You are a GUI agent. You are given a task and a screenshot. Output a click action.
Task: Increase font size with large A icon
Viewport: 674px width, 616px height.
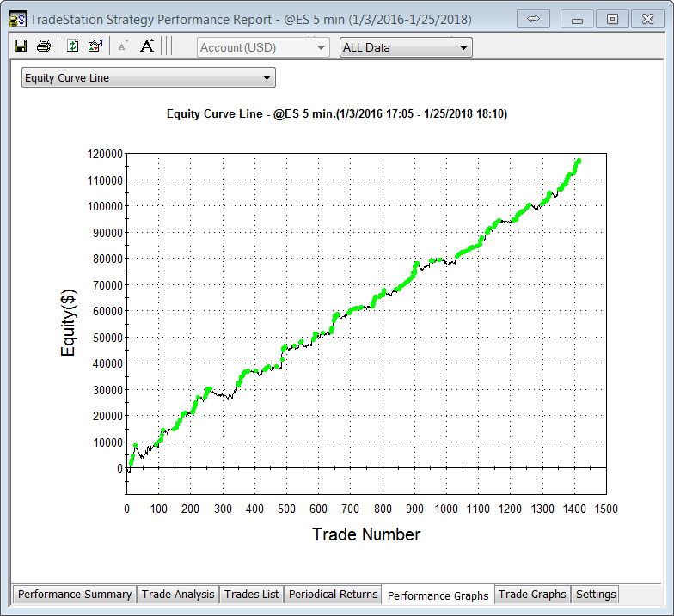pos(147,46)
